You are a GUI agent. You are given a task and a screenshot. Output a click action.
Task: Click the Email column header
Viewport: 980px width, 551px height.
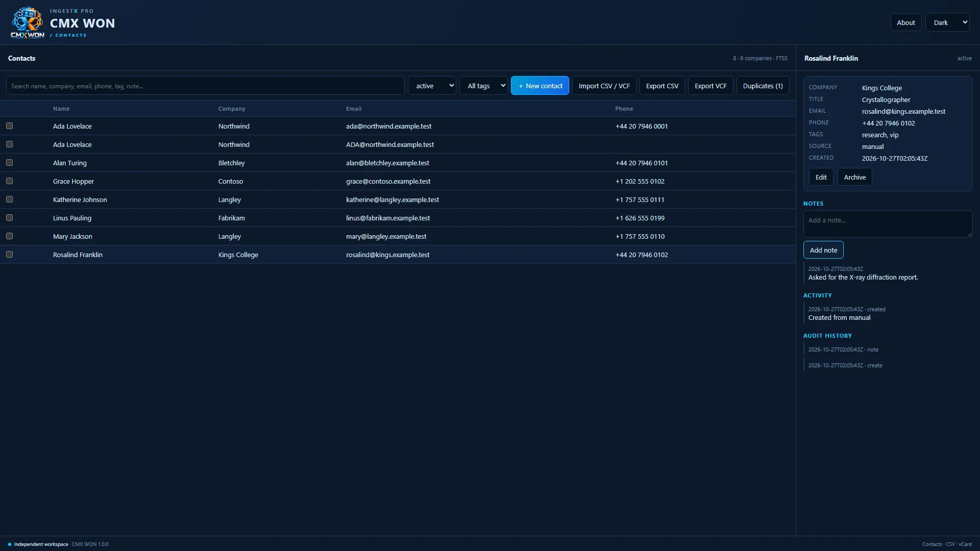[x=354, y=109]
